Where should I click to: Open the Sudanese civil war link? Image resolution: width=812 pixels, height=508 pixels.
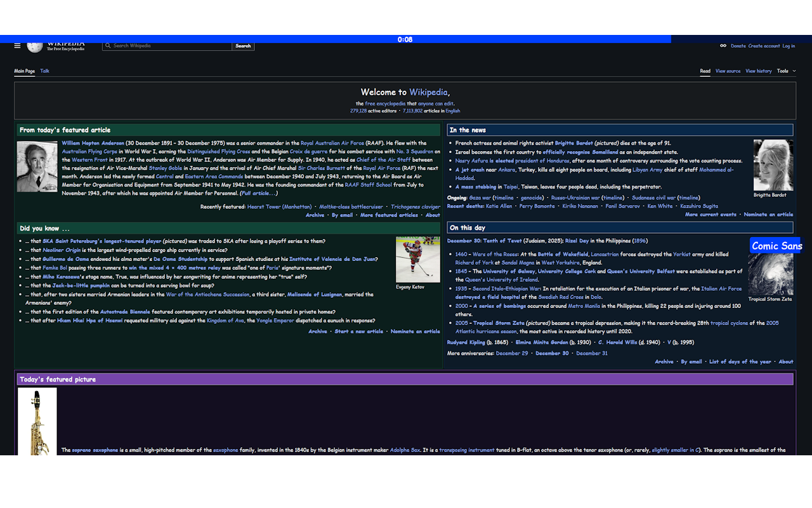[653, 197]
